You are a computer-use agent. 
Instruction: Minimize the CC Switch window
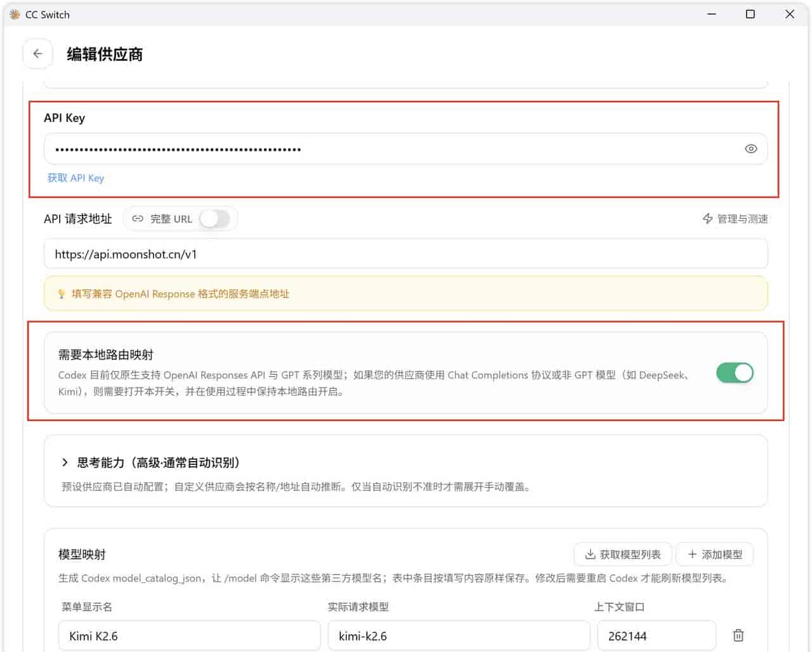click(x=712, y=14)
